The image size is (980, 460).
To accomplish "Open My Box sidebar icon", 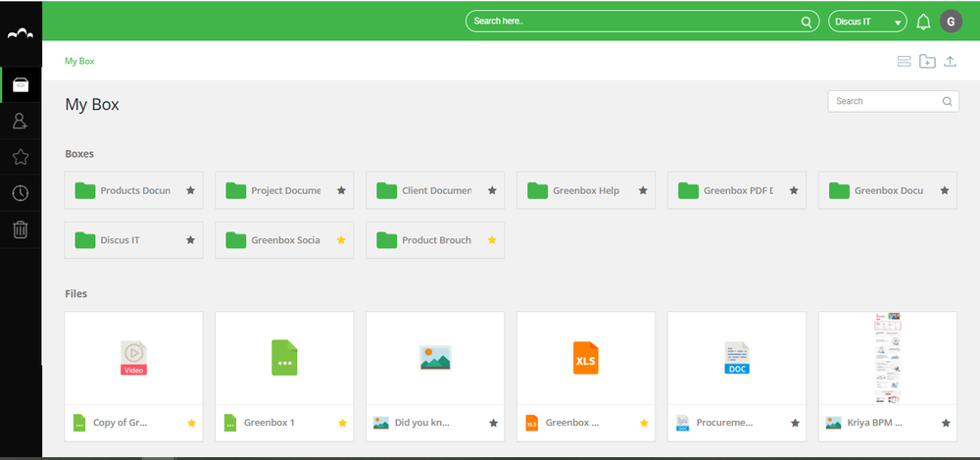I will [x=21, y=85].
